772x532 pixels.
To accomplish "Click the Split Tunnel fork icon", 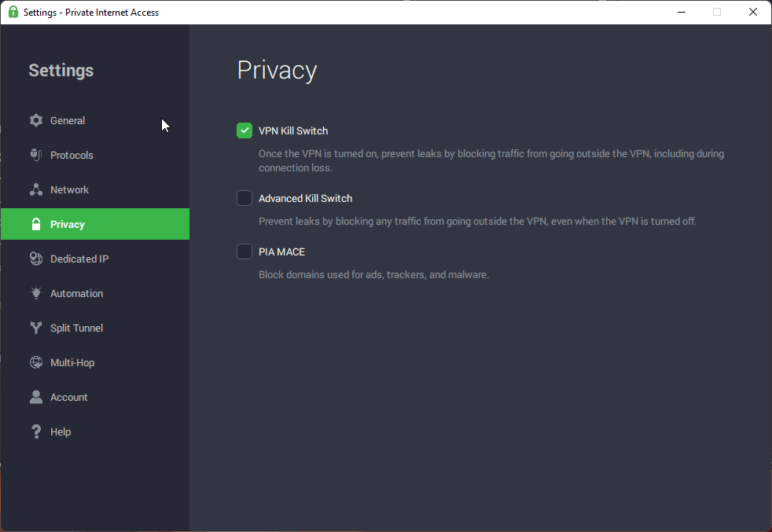I will [x=36, y=328].
